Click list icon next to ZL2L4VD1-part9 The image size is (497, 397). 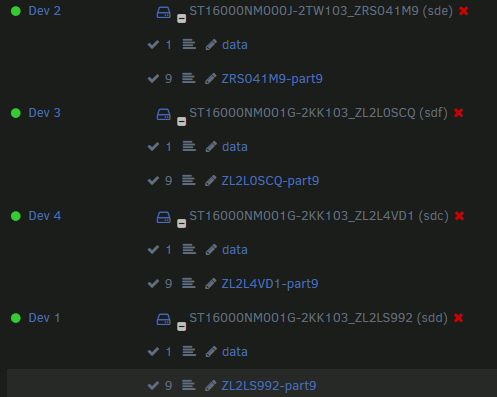188,283
